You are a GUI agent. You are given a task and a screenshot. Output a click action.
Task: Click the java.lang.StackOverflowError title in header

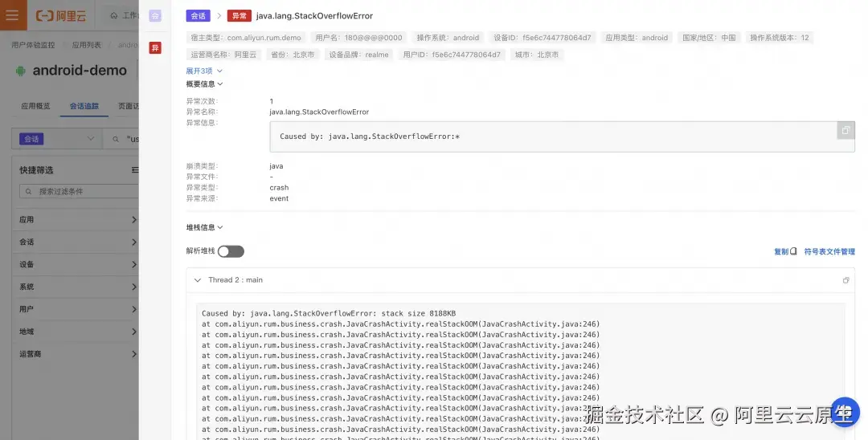[x=314, y=16]
